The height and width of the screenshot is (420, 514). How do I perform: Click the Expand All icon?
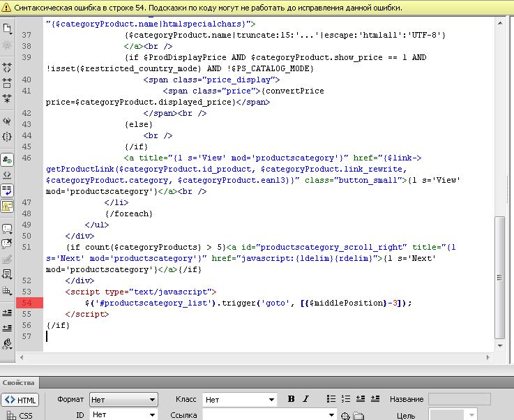pos(7,98)
